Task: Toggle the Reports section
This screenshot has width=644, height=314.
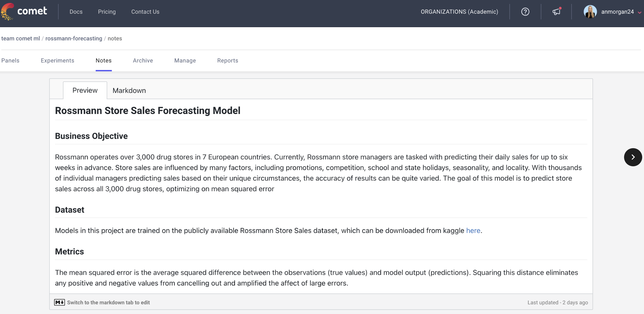Action: point(228,60)
